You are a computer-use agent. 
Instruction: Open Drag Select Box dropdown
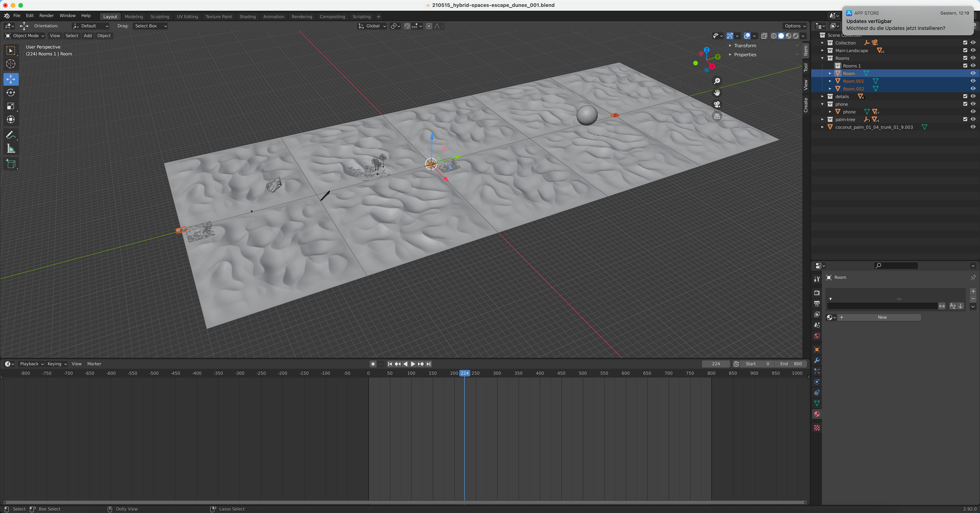(x=151, y=26)
